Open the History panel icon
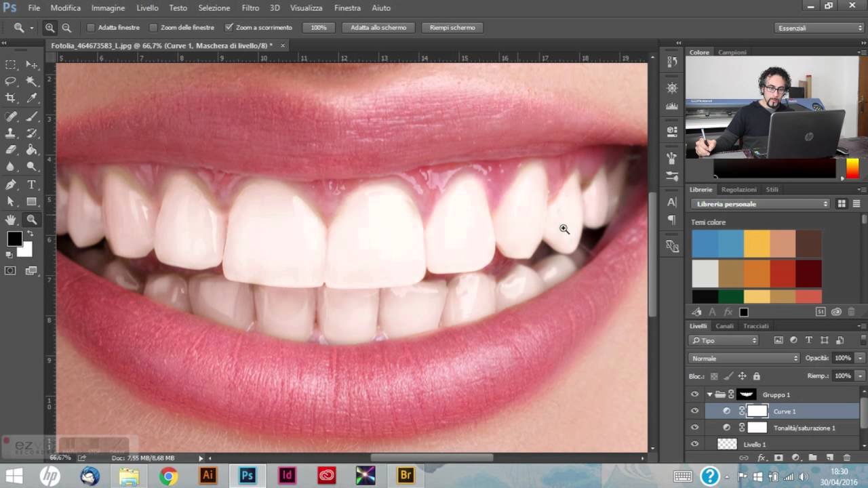868x488 pixels. [x=672, y=62]
